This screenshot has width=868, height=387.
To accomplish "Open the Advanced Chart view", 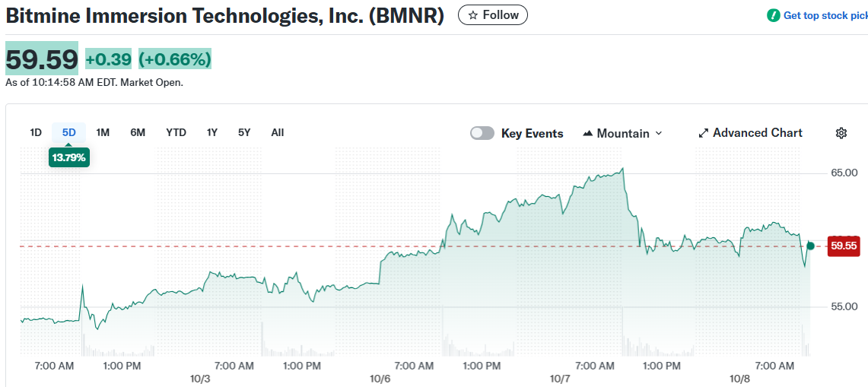I will coord(757,133).
